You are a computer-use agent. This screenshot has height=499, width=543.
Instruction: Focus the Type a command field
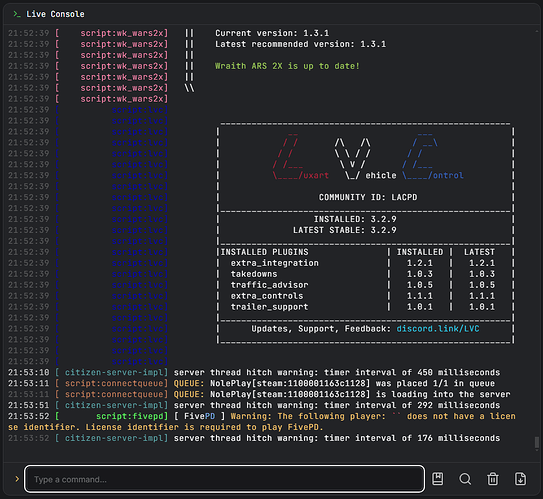point(224,479)
